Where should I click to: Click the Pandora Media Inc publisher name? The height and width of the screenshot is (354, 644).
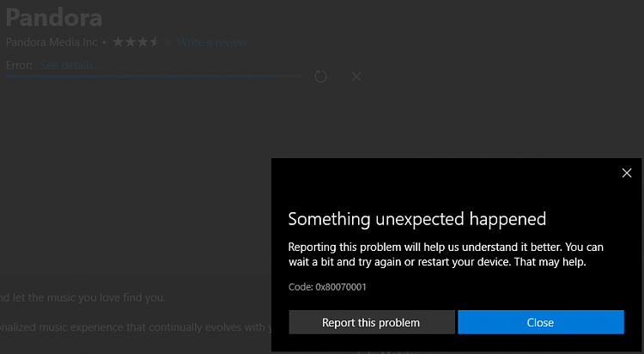pos(52,42)
